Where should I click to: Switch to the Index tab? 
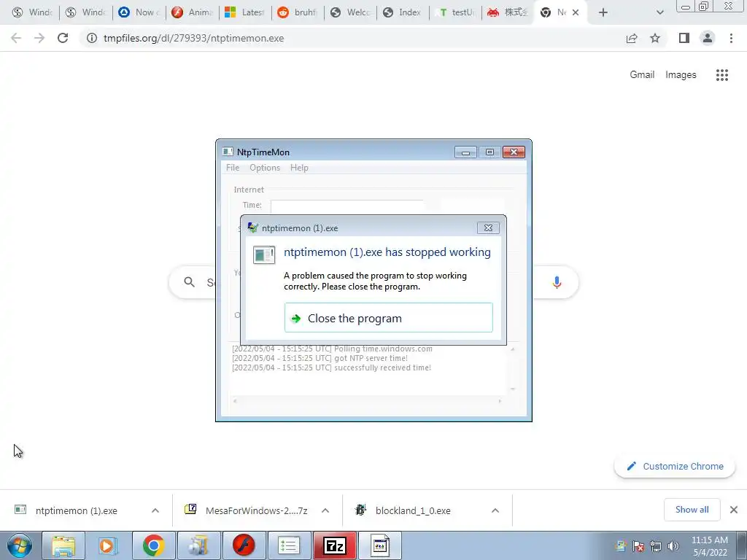403,12
